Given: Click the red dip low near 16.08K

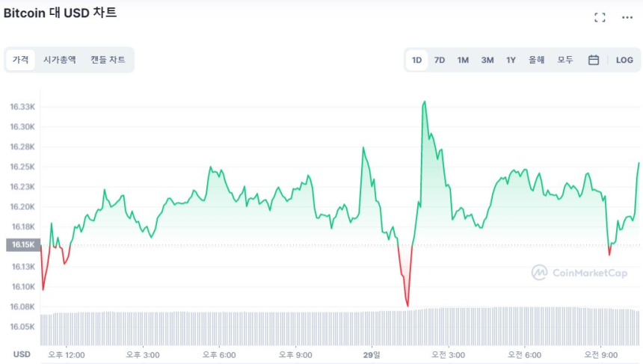Looking at the screenshot, I should click(x=407, y=305).
